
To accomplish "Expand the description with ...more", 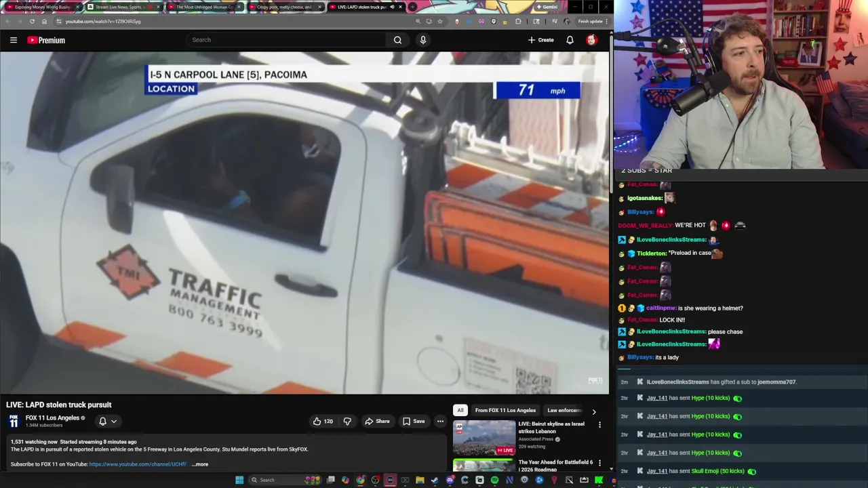I will tap(200, 464).
